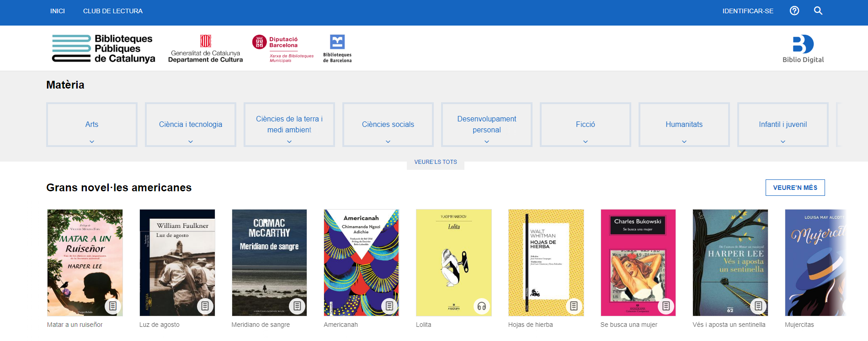Open Vés i aposta un sentinella title link
The width and height of the screenshot is (868, 341).
point(729,325)
